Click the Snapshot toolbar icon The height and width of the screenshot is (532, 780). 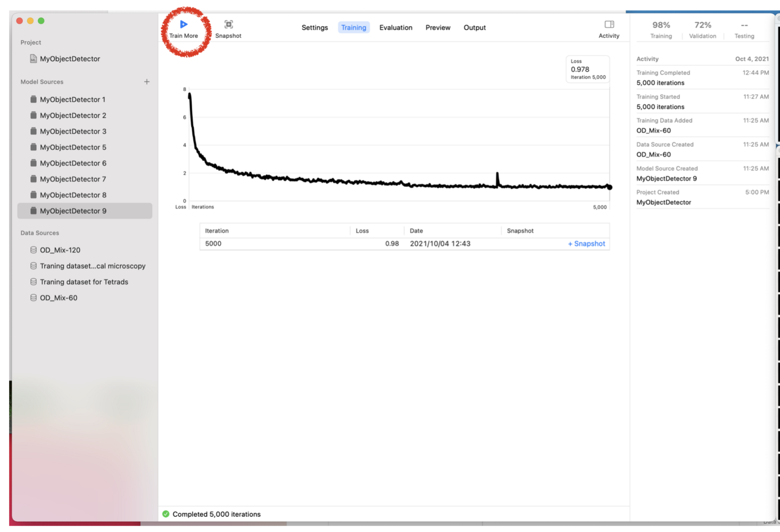click(x=229, y=24)
